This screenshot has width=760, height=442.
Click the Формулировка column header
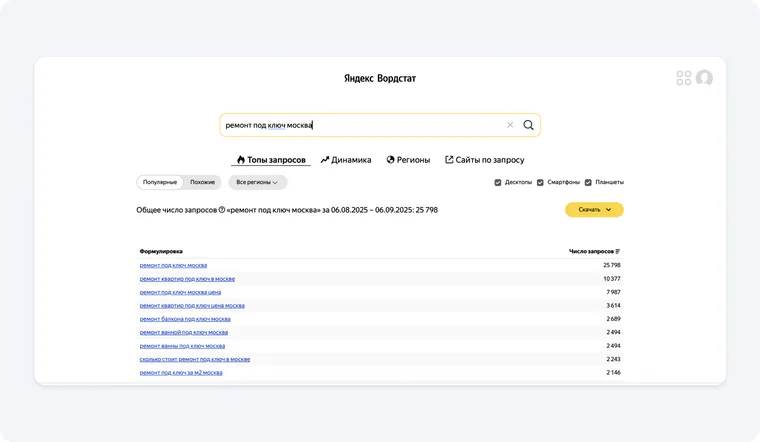[x=161, y=252]
